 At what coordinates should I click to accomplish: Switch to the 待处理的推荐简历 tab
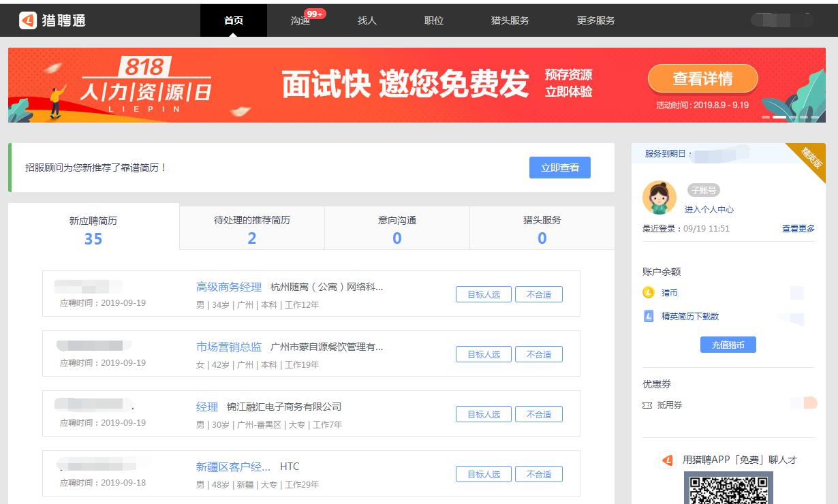pyautogui.click(x=251, y=228)
